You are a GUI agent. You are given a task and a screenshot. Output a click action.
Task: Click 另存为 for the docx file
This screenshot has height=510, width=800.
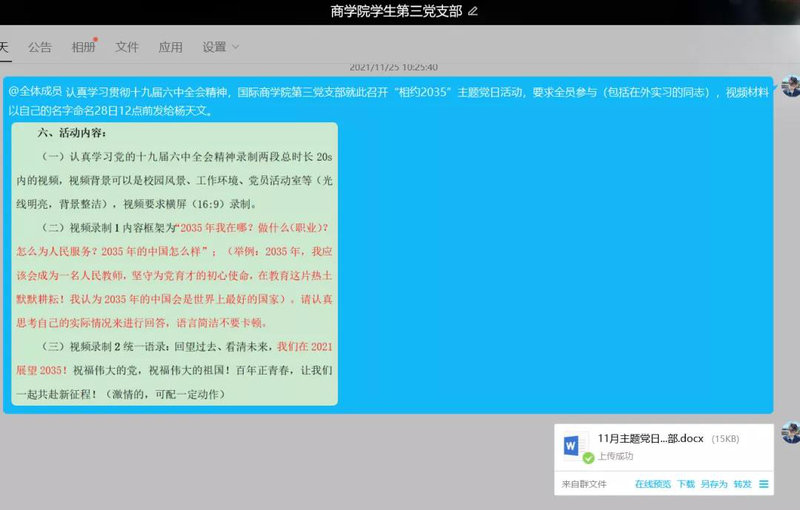714,484
